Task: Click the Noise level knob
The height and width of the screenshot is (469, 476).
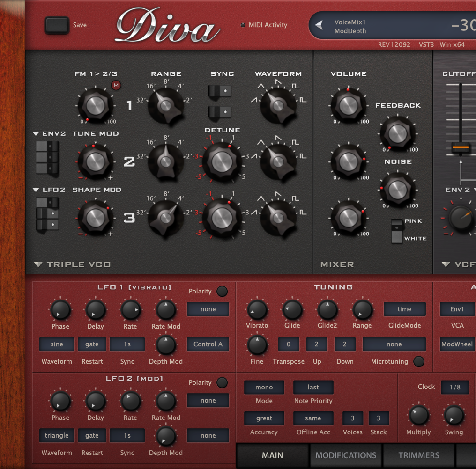Action: click(x=398, y=190)
